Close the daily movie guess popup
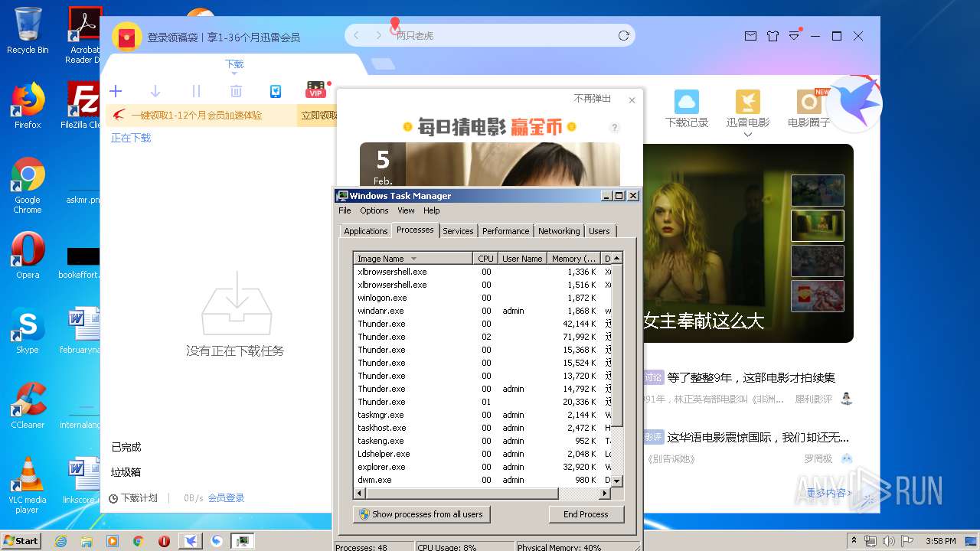 pyautogui.click(x=632, y=100)
